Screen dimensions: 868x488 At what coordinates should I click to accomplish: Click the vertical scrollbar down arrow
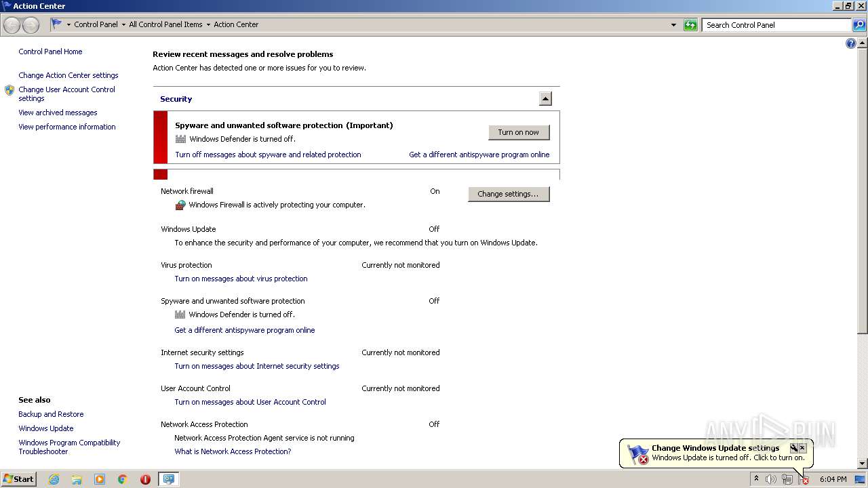click(x=863, y=464)
